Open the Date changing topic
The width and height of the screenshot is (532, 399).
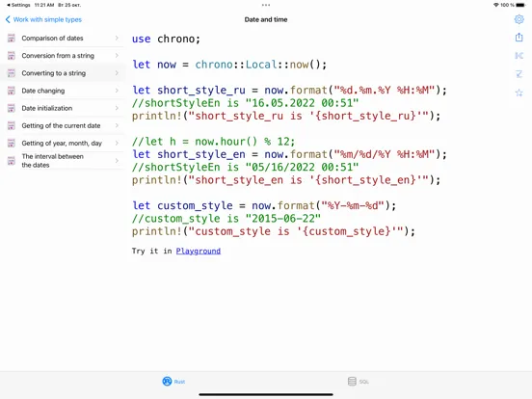[x=63, y=91]
